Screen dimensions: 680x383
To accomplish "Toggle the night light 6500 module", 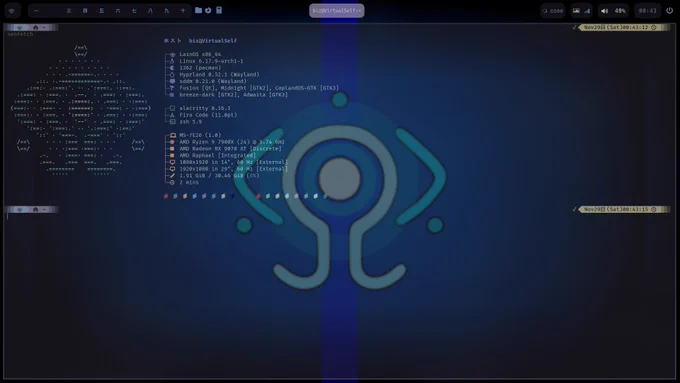I will tap(552, 11).
